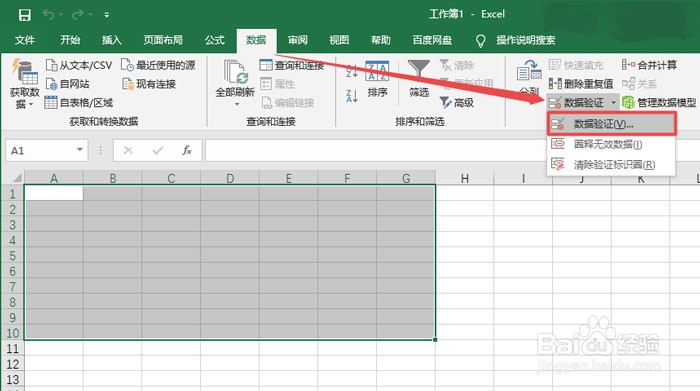This screenshot has width=700, height=391.
Task: Open the Quick Access Toolbar customize arrow
Action: click(x=107, y=15)
